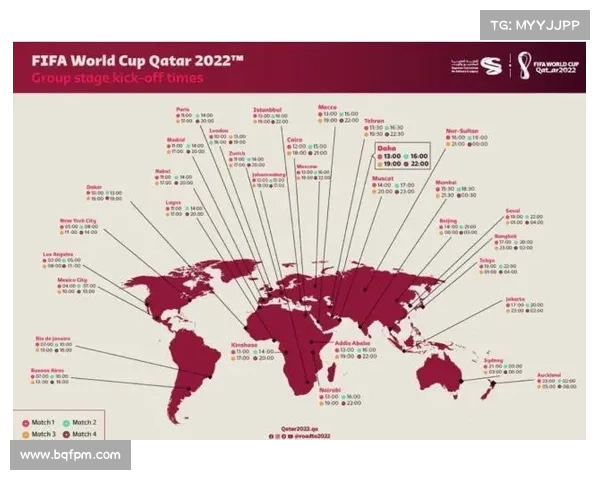Click the Mumbai city label
Screen dimensions: 600x480
click(446, 183)
